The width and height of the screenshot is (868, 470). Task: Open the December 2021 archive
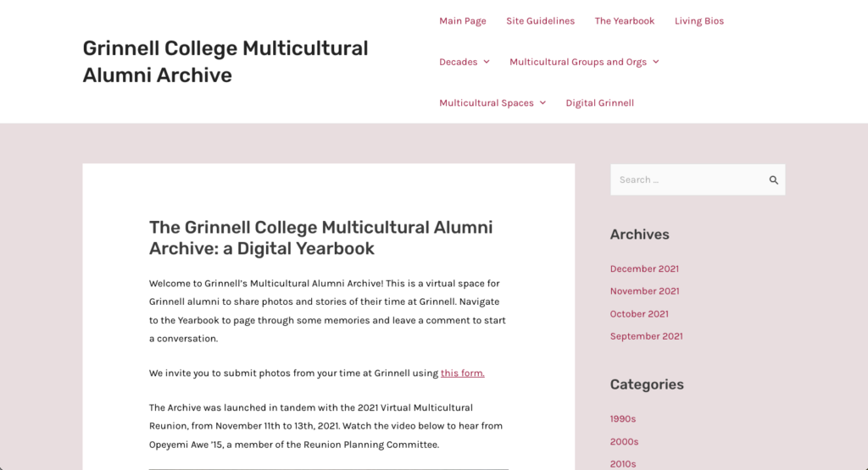point(644,268)
